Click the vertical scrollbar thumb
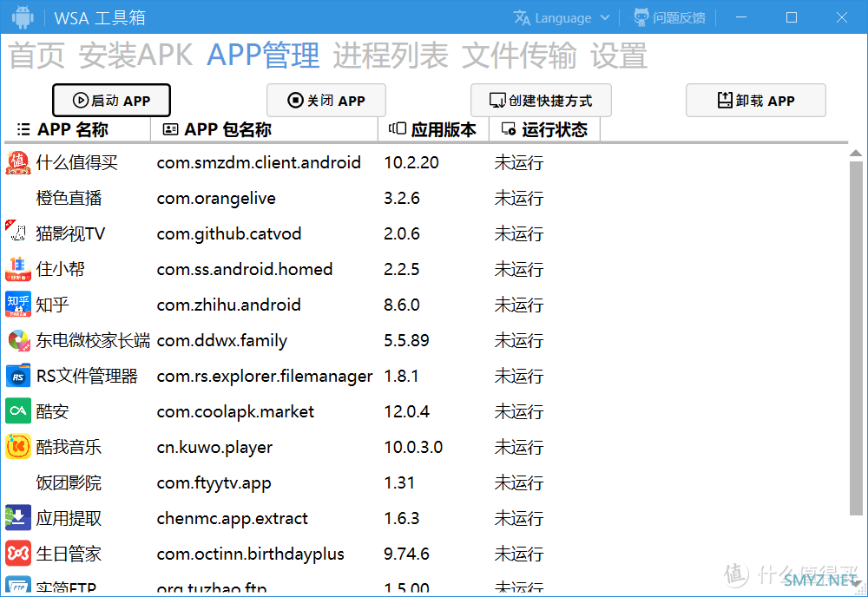Image resolution: width=868 pixels, height=597 pixels. (x=856, y=338)
